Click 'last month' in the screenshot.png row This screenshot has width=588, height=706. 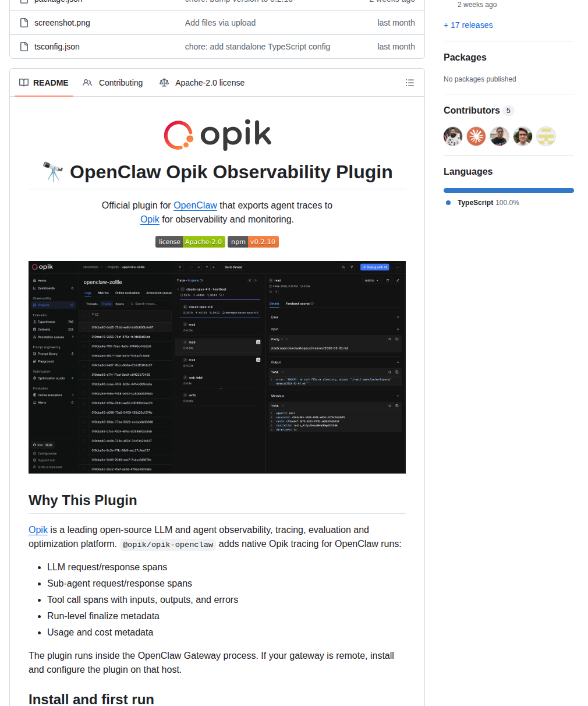pyautogui.click(x=396, y=23)
